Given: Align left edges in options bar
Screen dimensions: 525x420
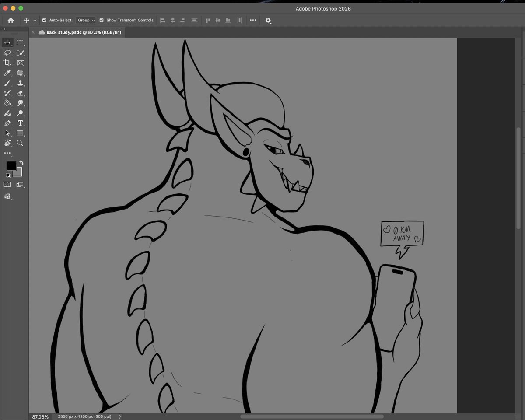Looking at the screenshot, I should point(163,20).
